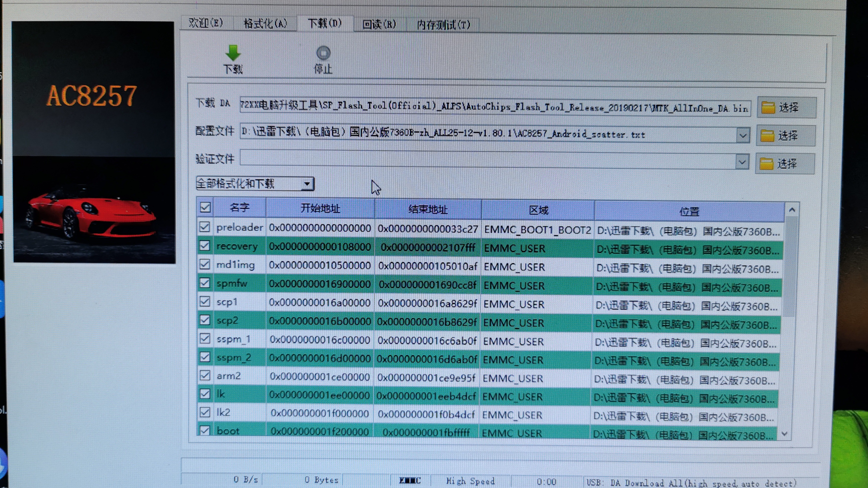Click the AC8257 car image thumbnail

(94, 142)
